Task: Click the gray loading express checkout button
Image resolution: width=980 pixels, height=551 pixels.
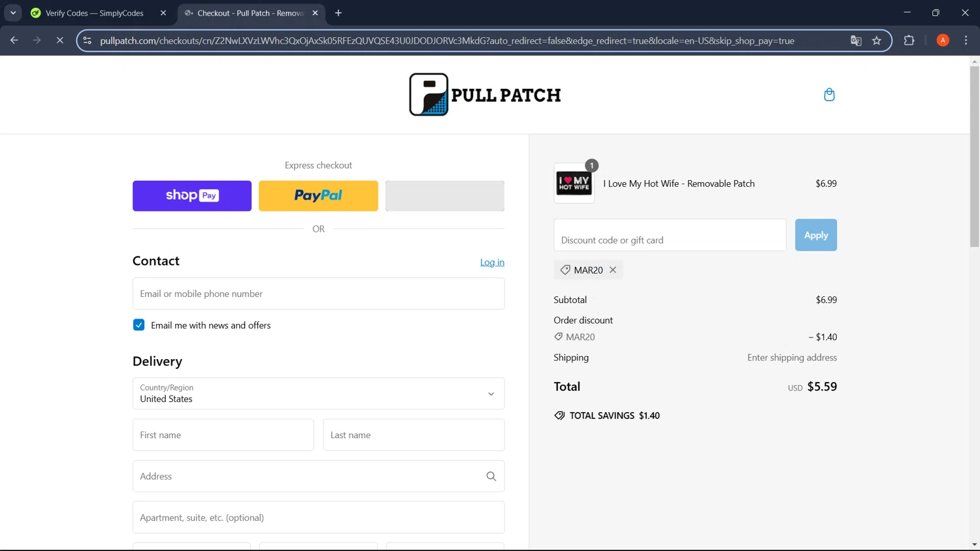Action: (445, 196)
